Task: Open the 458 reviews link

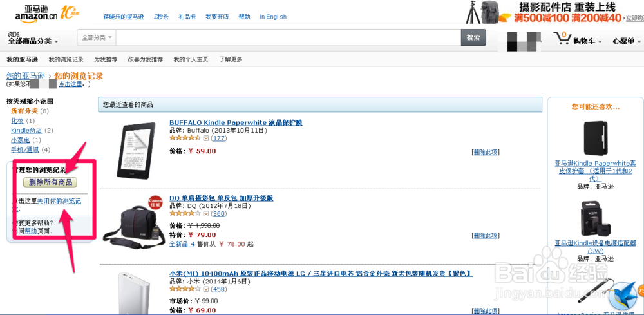Action: click(x=219, y=289)
